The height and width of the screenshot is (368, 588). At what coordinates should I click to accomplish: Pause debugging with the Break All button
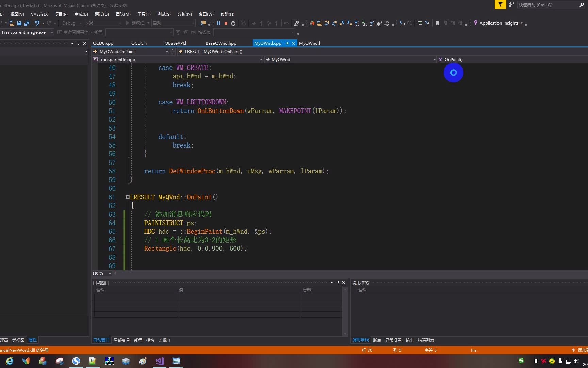coord(218,23)
